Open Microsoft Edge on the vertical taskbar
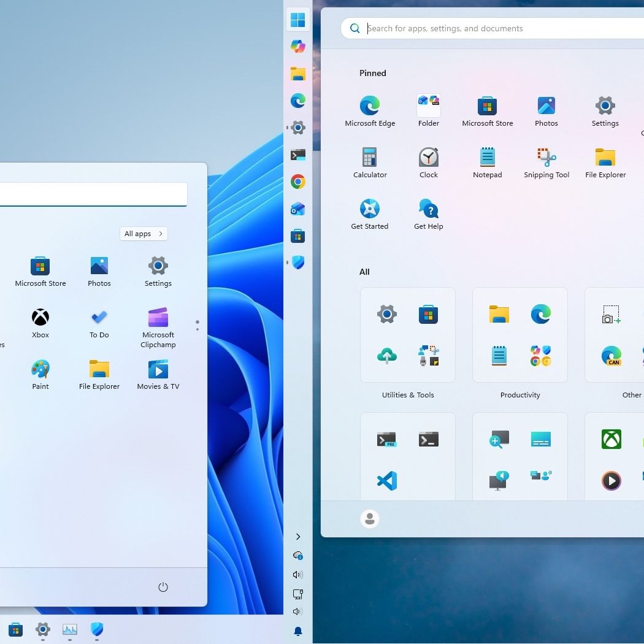 tap(297, 101)
